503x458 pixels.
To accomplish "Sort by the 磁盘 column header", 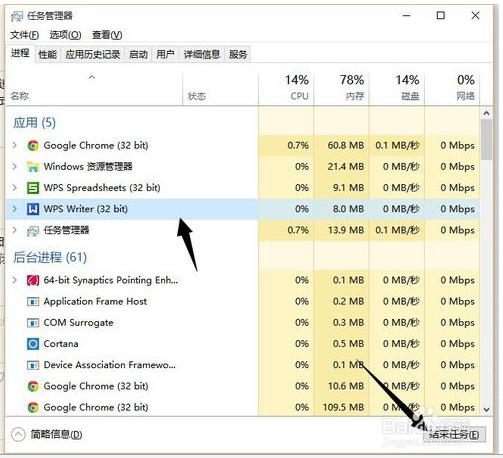I will 397,87.
